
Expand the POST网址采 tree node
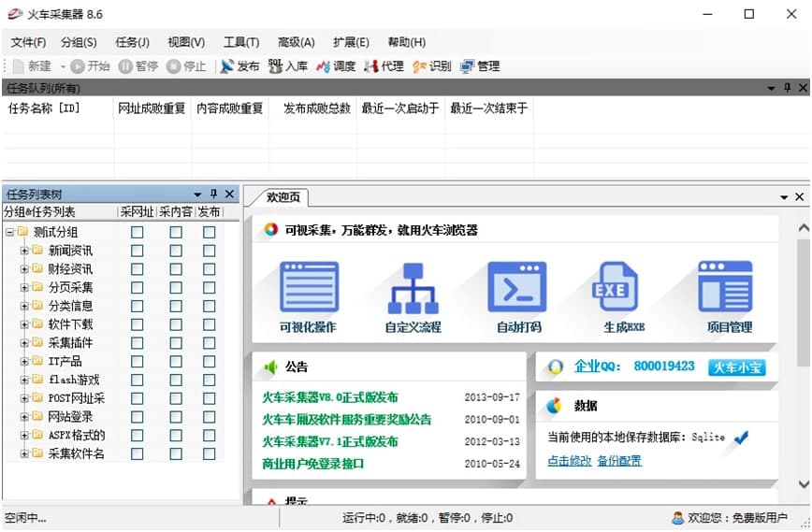pos(23,398)
